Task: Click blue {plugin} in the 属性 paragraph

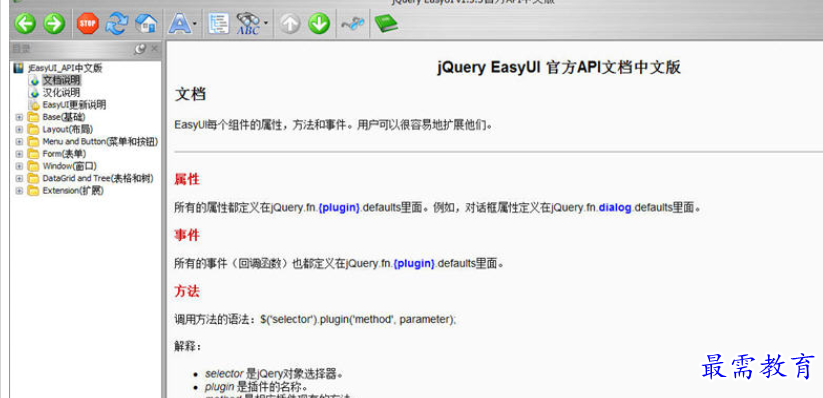Action: pyautogui.click(x=339, y=207)
